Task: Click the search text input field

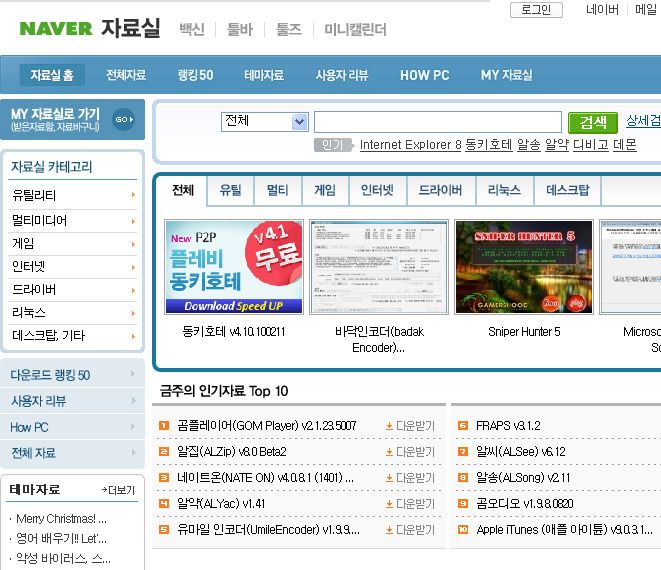Action: click(438, 122)
